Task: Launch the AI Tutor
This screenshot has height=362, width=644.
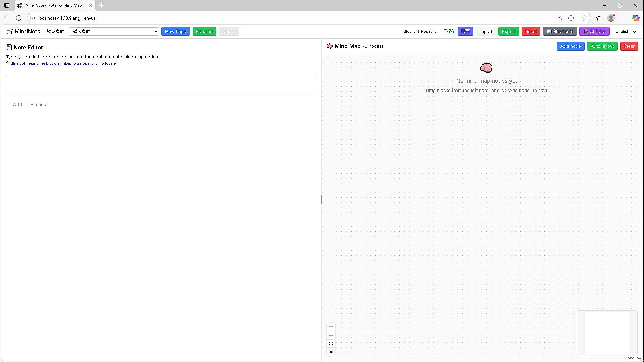Action: (x=594, y=31)
